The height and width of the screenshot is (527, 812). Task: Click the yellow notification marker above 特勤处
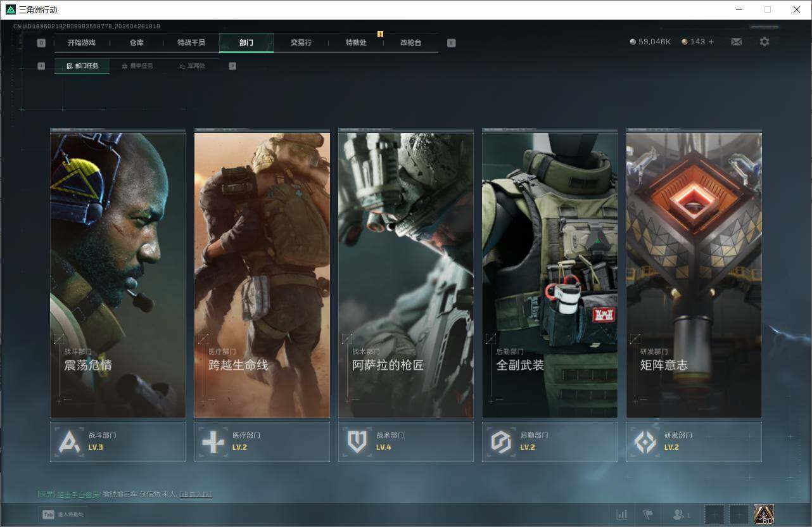(x=380, y=34)
